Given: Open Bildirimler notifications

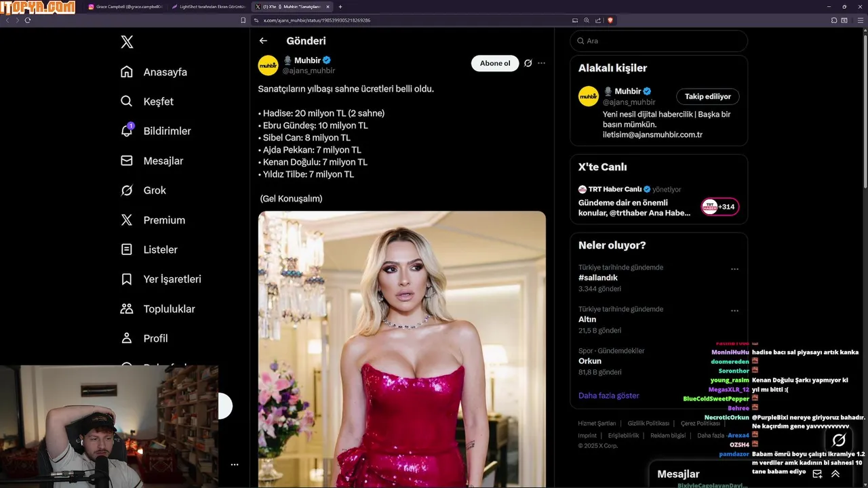Looking at the screenshot, I should pos(155,131).
